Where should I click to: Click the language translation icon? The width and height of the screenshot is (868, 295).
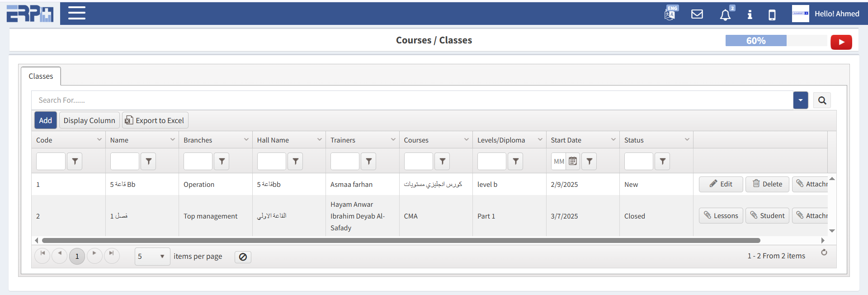670,14
